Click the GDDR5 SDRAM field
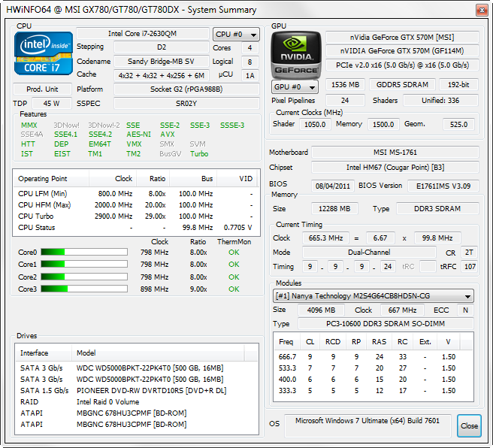The width and height of the screenshot is (493, 448). coord(402,85)
